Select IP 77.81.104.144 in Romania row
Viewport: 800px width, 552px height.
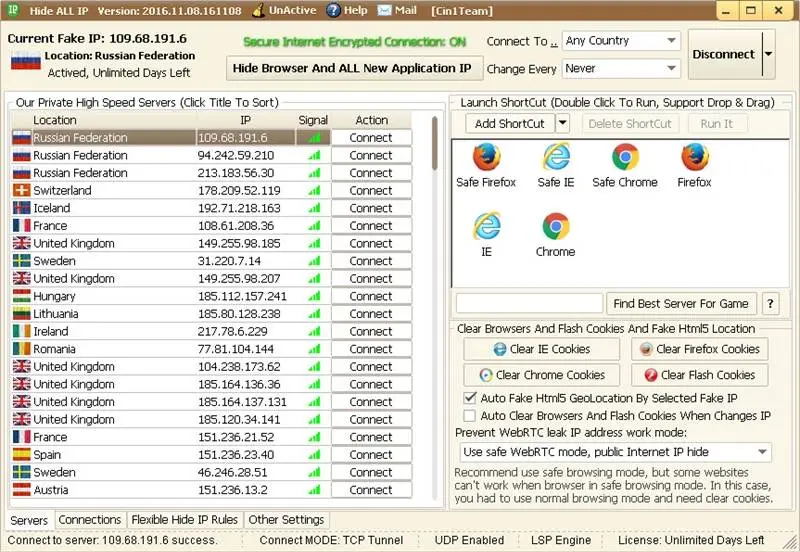click(235, 348)
